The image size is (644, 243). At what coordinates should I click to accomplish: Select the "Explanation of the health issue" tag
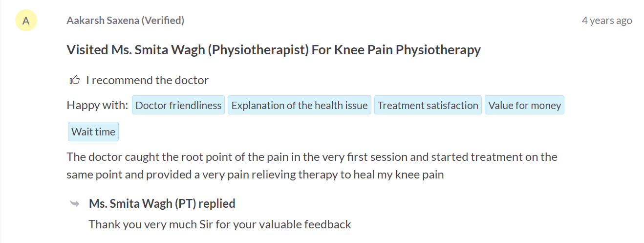point(300,105)
